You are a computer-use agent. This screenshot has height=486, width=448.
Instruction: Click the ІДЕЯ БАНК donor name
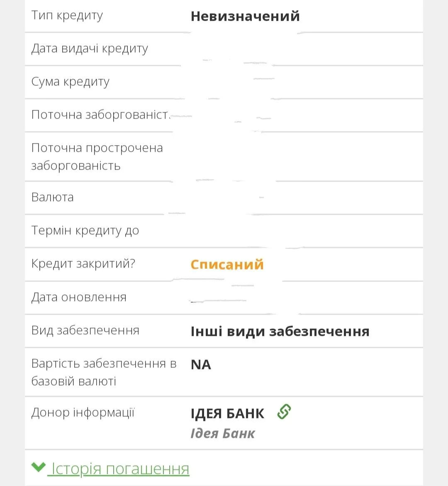[227, 413]
